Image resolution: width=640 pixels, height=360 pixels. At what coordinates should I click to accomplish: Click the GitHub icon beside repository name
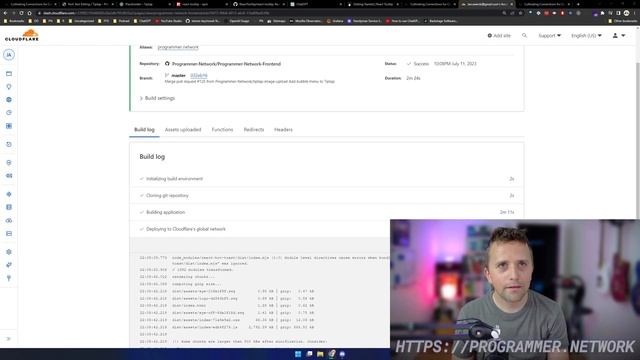click(167, 64)
